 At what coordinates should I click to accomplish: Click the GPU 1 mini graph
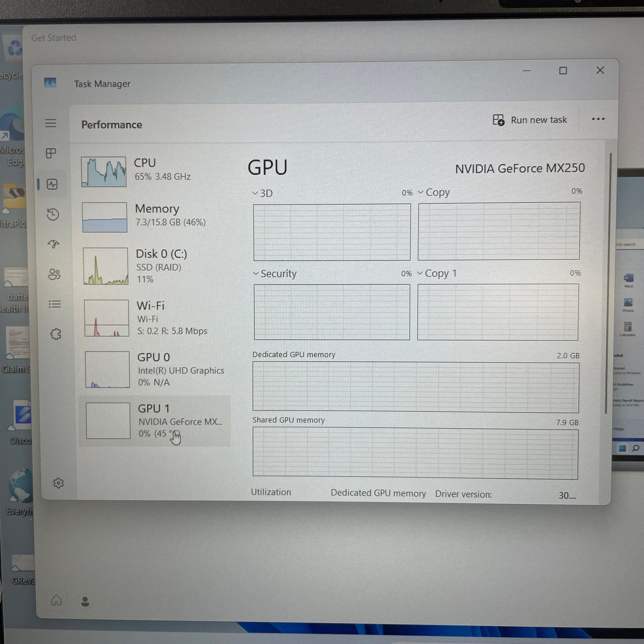click(x=108, y=421)
